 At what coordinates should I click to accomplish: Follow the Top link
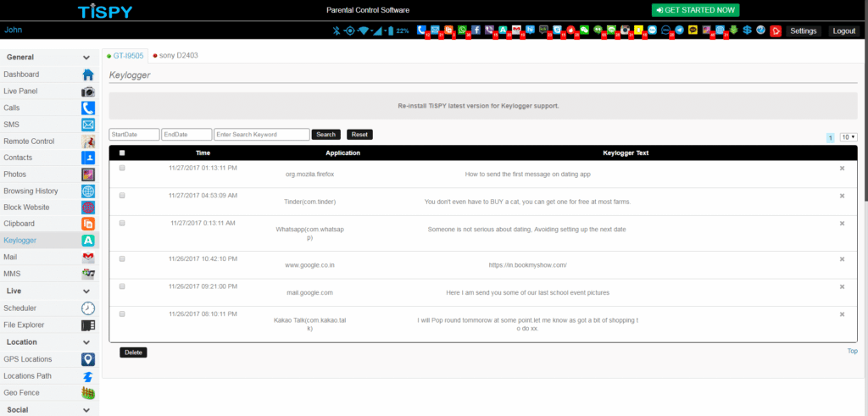[x=853, y=351]
